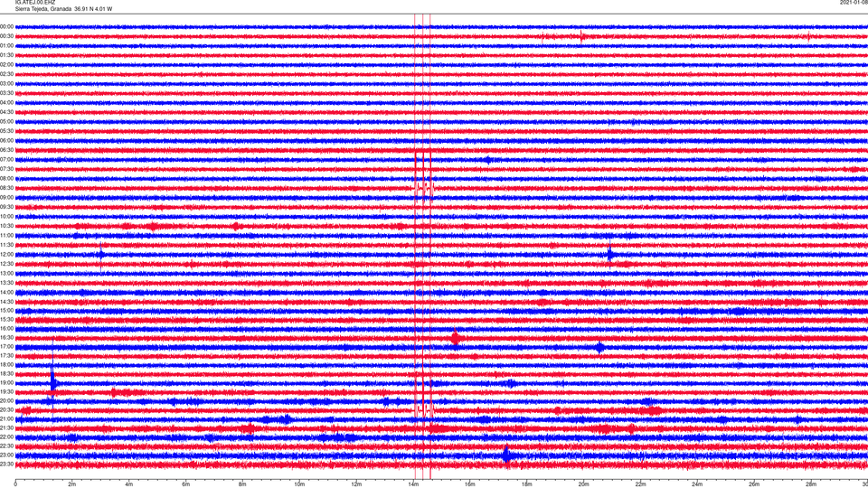Select the 28m minute axis label
Viewport: 868px width, 488px height.
(x=811, y=484)
